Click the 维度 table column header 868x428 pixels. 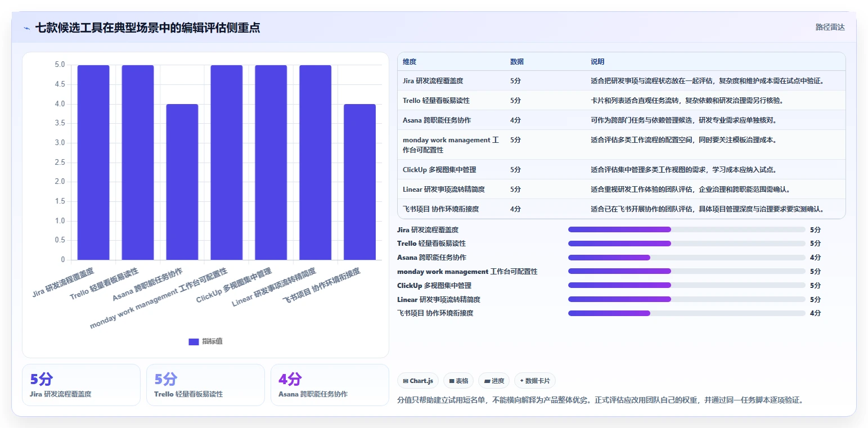click(x=410, y=62)
